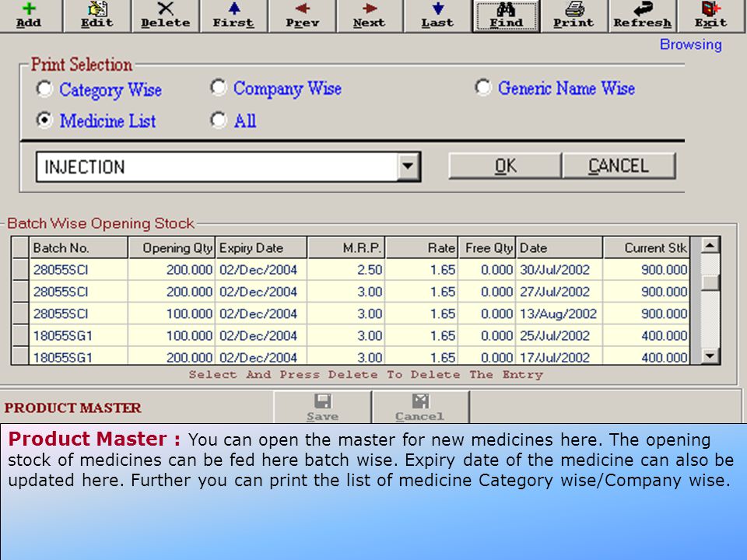Click the Rate column header
Screen dimensions: 747x560
click(422, 248)
